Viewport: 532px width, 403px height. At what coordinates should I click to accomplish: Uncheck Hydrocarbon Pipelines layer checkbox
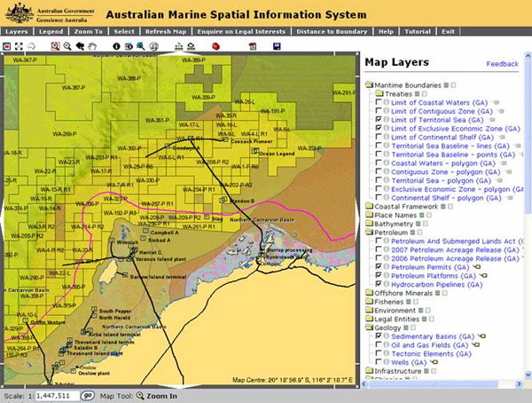379,284
